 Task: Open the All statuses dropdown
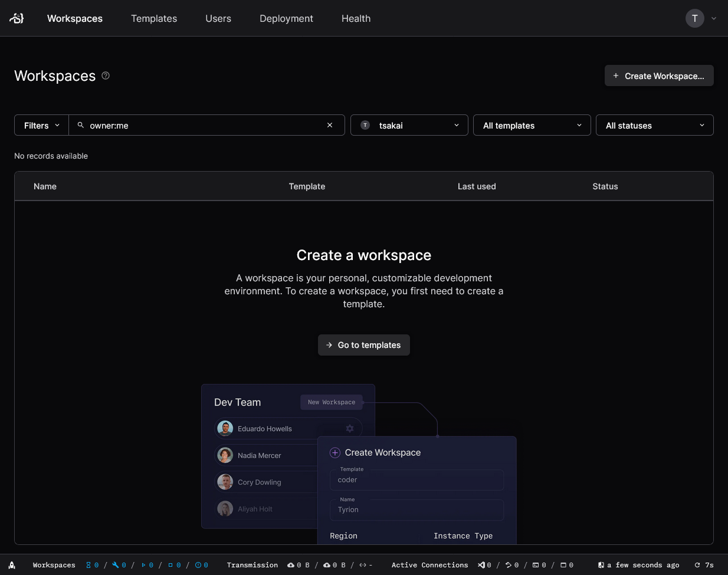[654, 125]
